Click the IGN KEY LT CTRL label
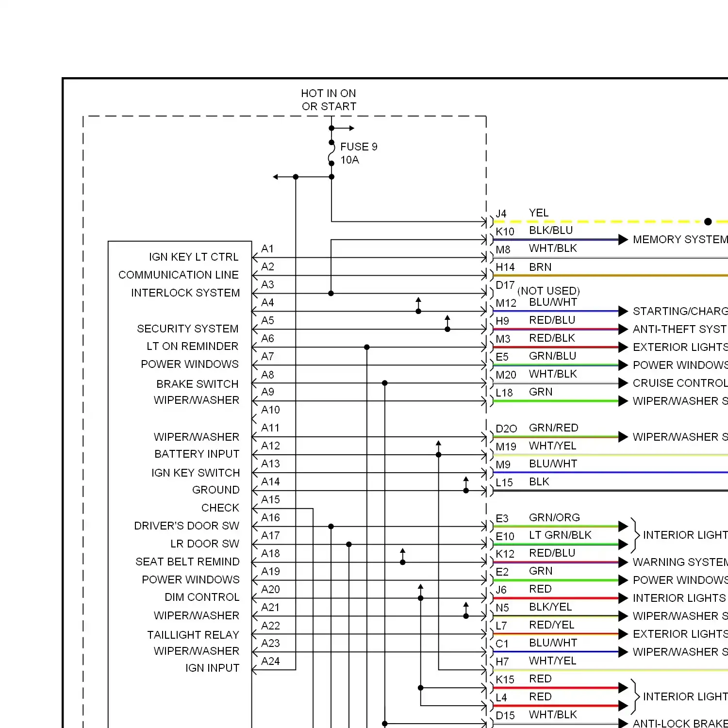This screenshot has width=728, height=728. click(194, 257)
